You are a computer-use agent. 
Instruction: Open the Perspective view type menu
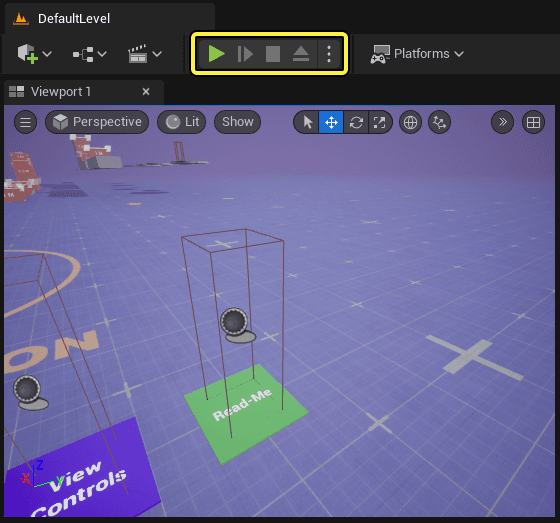[x=97, y=122]
